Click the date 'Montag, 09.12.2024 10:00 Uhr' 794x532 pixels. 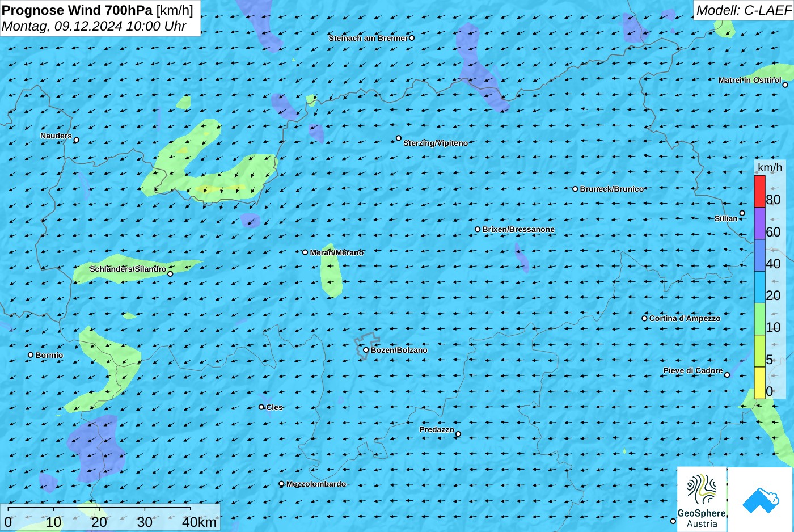(x=94, y=26)
